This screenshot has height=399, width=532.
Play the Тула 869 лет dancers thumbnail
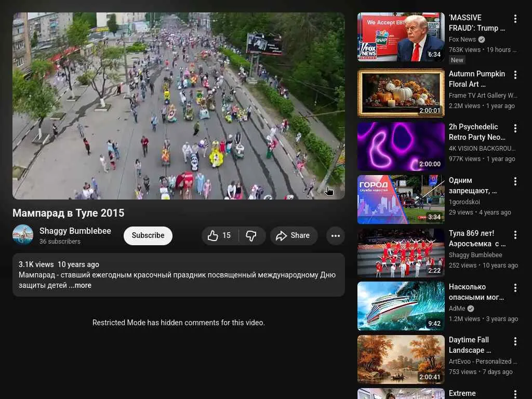pyautogui.click(x=401, y=253)
